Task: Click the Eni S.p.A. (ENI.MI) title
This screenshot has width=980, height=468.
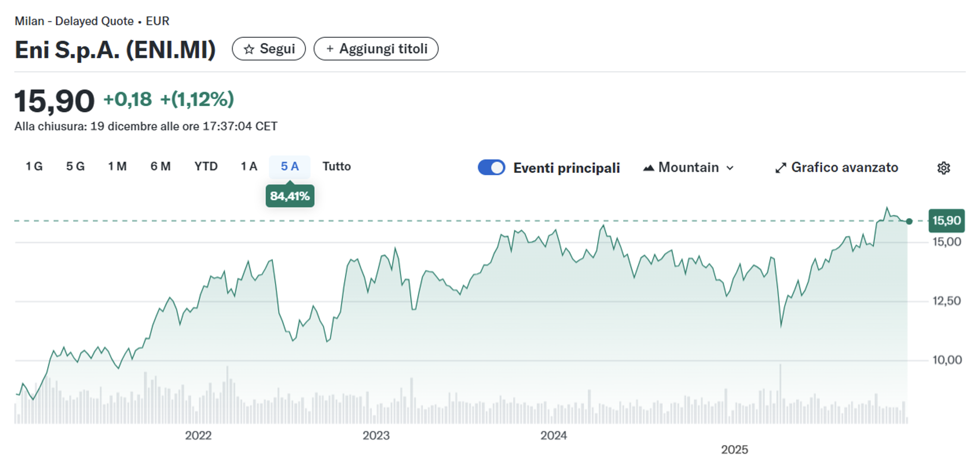Action: click(115, 50)
